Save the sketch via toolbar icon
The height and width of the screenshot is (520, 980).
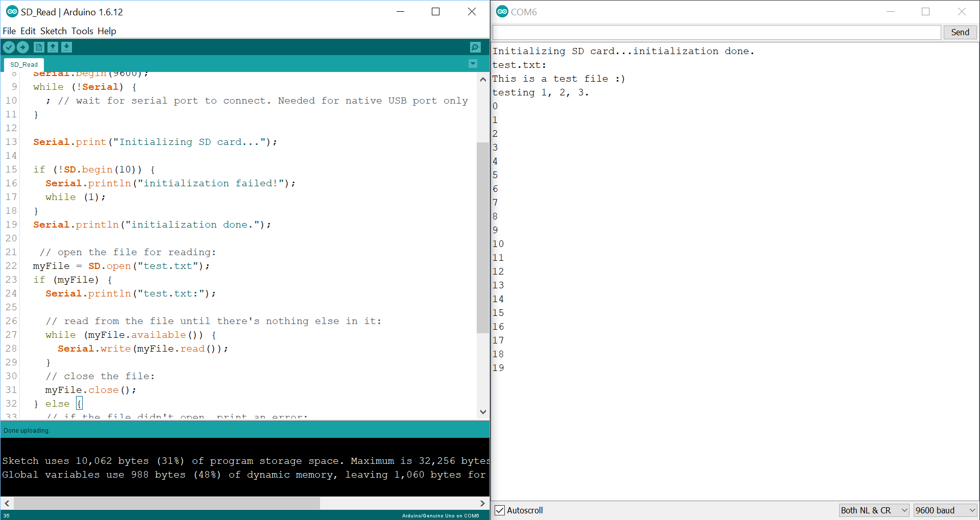(66, 47)
